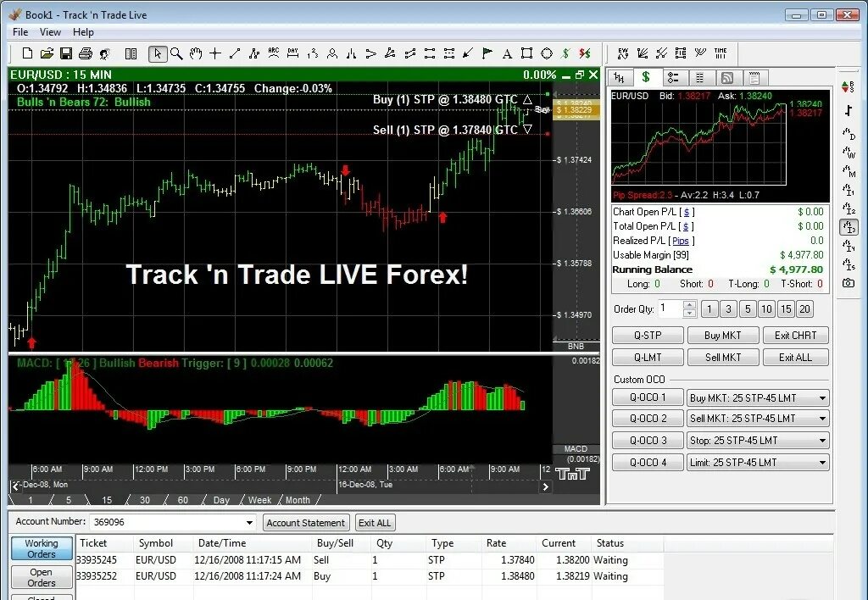Switch chart to Weekly 'W' timeframe icon

point(848,153)
